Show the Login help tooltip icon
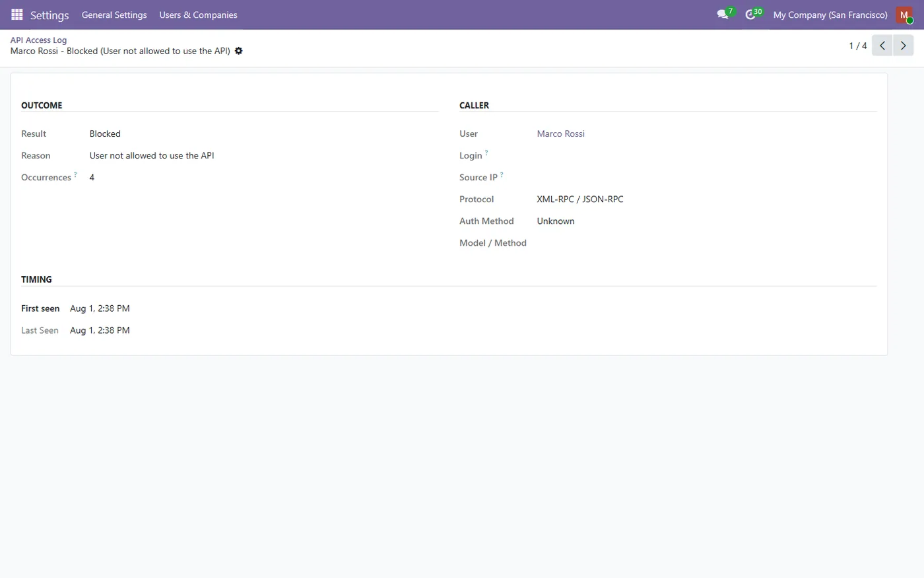924x578 pixels. click(486, 153)
